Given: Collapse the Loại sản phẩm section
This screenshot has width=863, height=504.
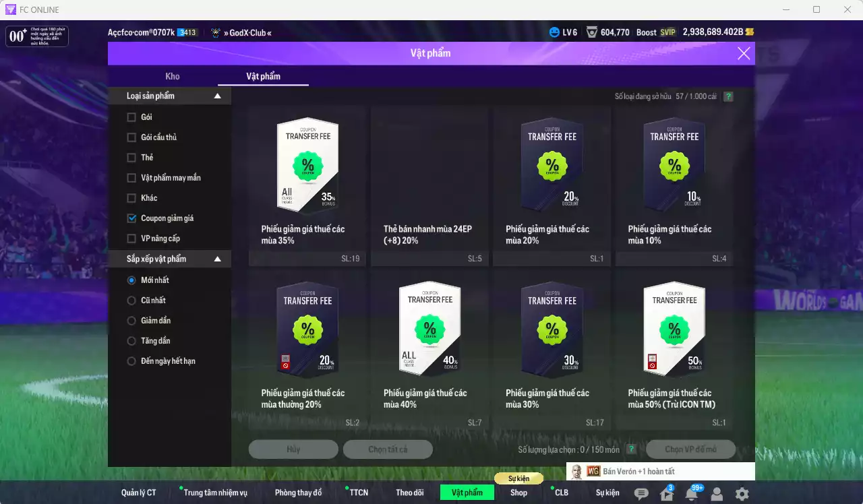Looking at the screenshot, I should [x=217, y=96].
